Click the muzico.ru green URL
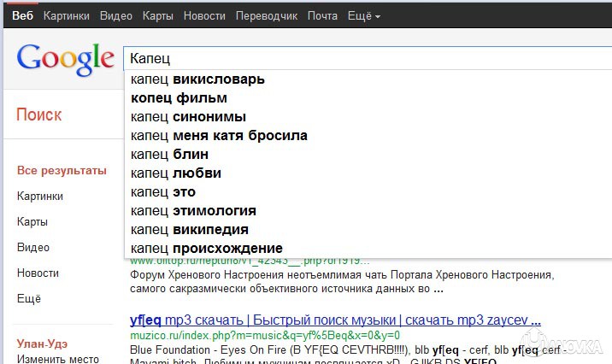The width and height of the screenshot is (612, 364). click(x=265, y=335)
